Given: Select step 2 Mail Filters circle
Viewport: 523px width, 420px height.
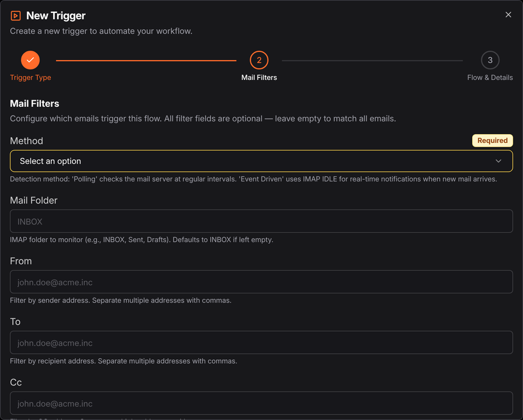Looking at the screenshot, I should (259, 60).
